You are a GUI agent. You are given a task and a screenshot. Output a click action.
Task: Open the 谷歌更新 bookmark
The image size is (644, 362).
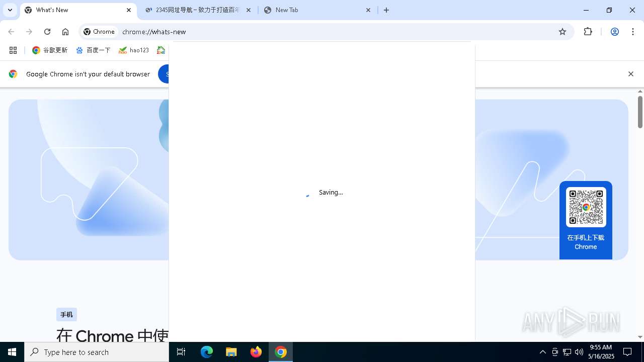tap(50, 50)
